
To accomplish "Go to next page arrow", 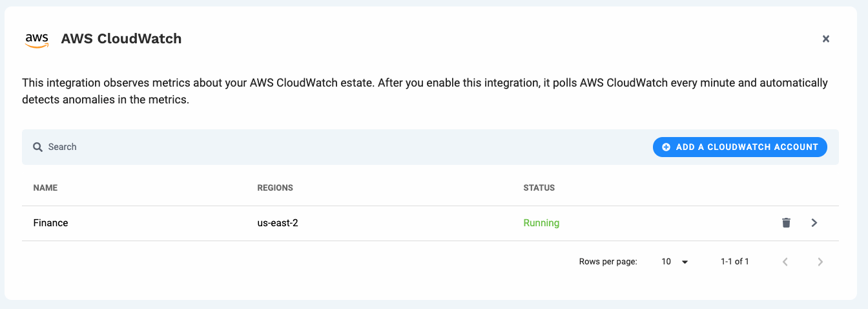I will (820, 262).
